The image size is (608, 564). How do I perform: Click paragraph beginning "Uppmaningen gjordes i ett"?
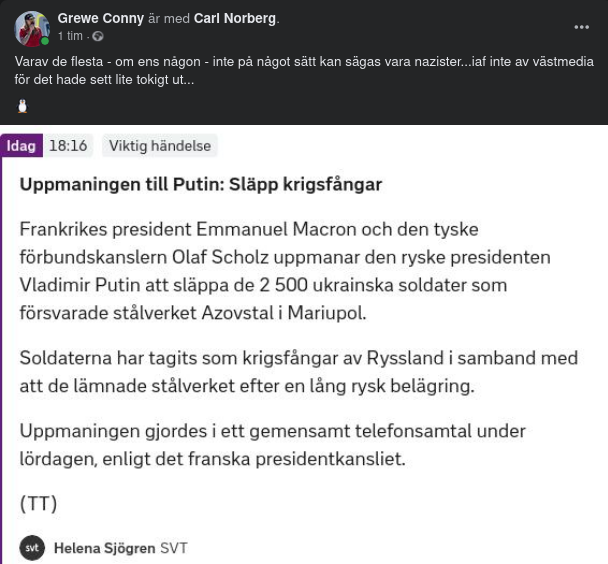pos(272,445)
